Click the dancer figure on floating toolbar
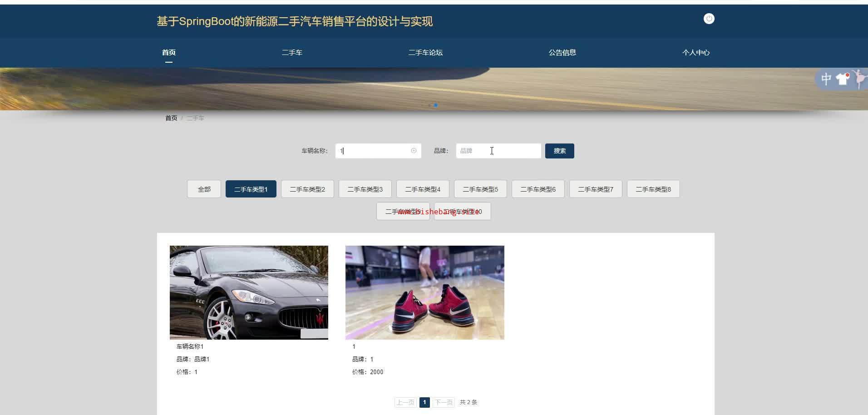 click(859, 79)
